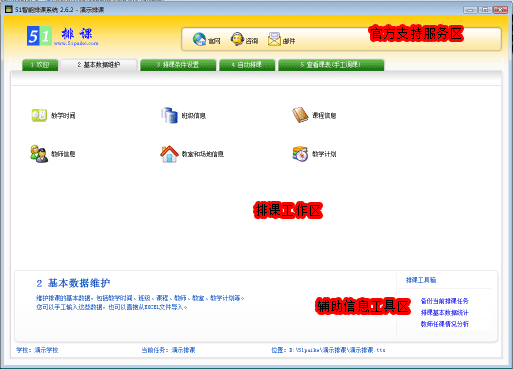Open the 4 自动排课 tab
Screen dimensions: 513x369
pos(247,65)
